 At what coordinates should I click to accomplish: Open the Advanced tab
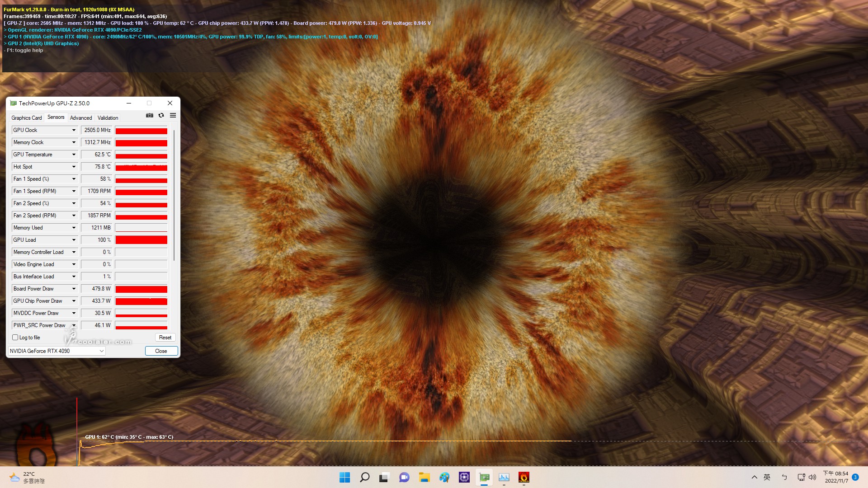point(81,118)
